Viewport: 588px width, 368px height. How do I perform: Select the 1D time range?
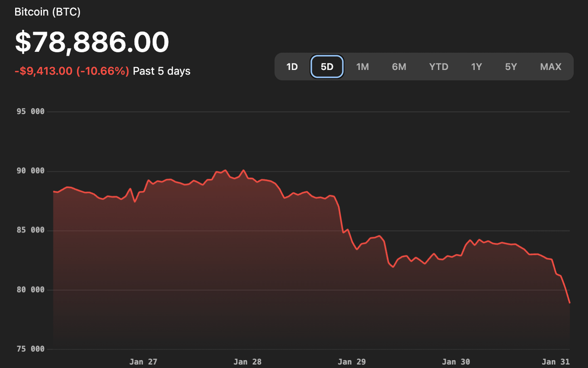point(292,66)
